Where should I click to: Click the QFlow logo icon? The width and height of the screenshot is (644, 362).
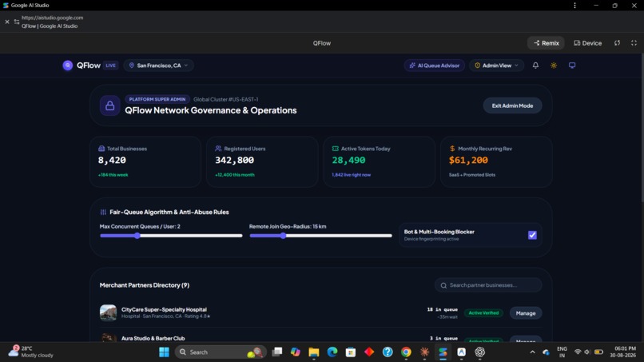tap(68, 66)
